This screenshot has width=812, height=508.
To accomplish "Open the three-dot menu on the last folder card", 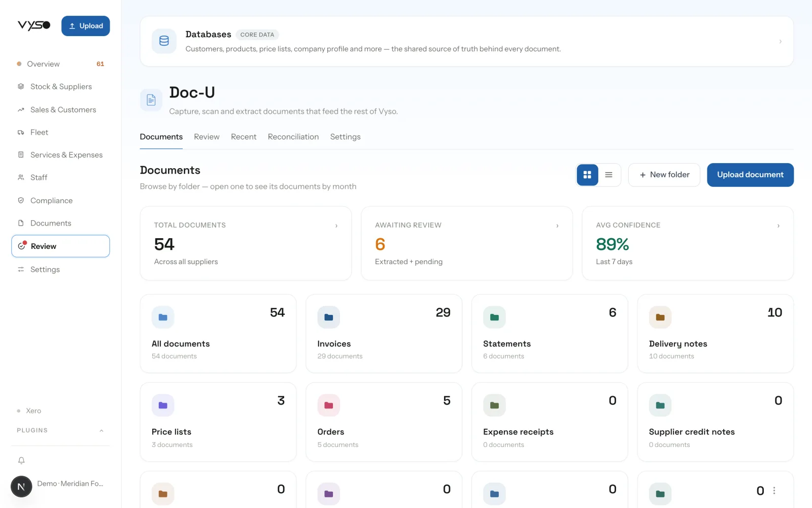I will click(x=774, y=490).
